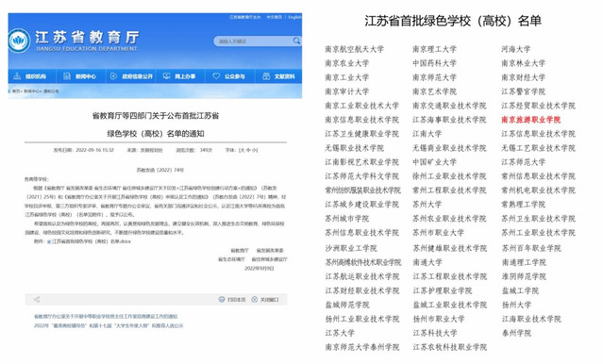Click 沙洲职业工学院 in the list

click(351, 248)
